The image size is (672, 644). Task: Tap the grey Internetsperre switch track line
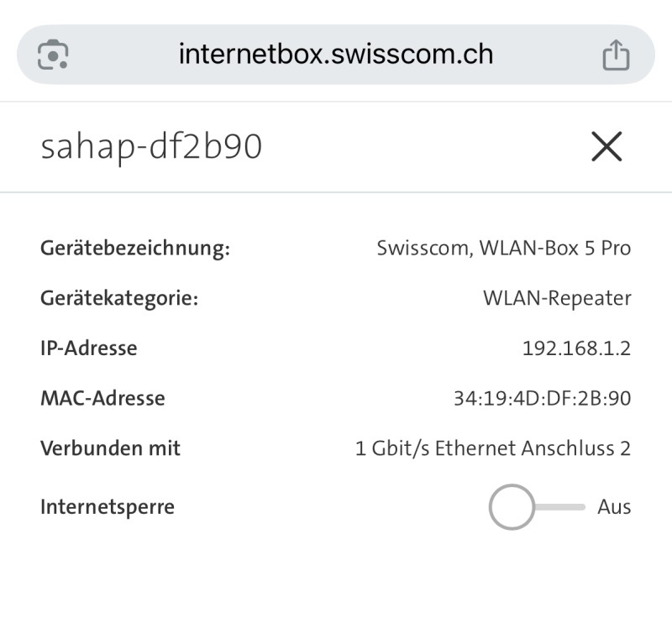point(561,507)
